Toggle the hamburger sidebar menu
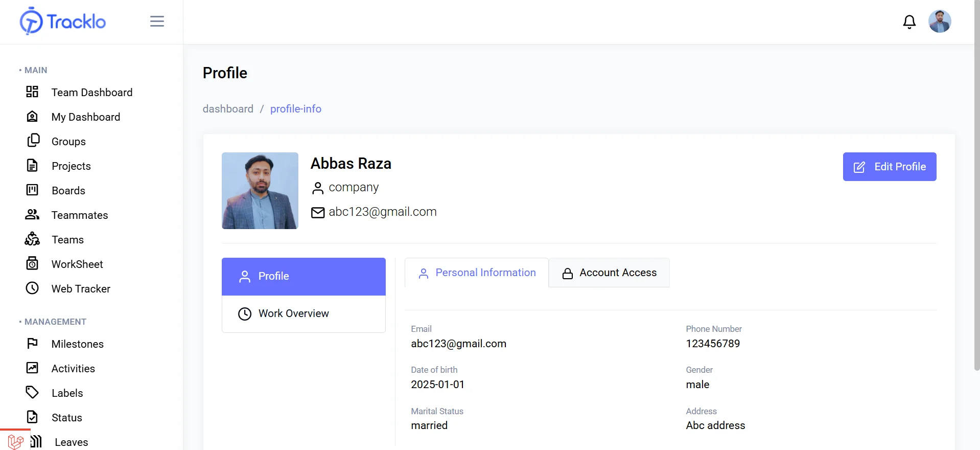980x450 pixels. pos(157,21)
